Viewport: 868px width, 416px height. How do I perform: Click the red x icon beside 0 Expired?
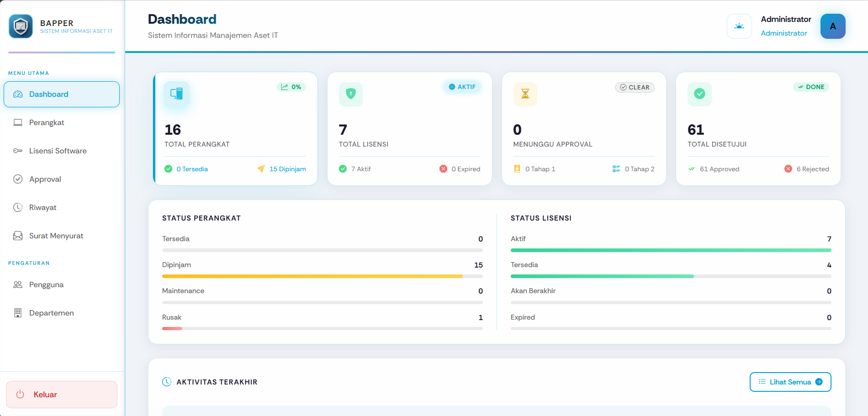pyautogui.click(x=443, y=169)
